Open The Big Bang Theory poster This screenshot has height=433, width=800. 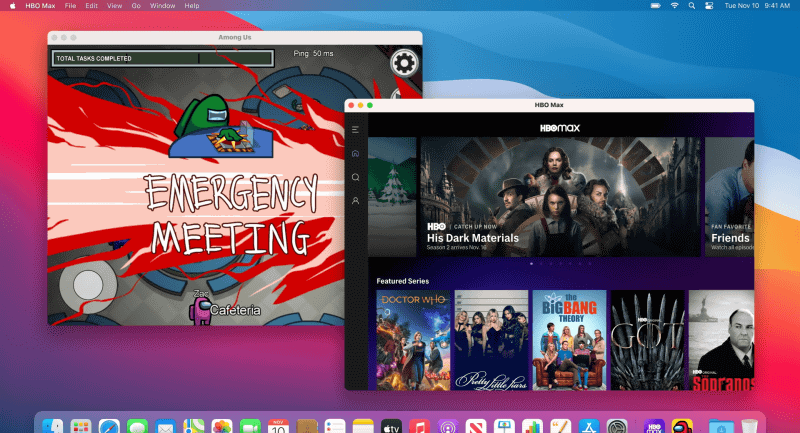coord(569,340)
